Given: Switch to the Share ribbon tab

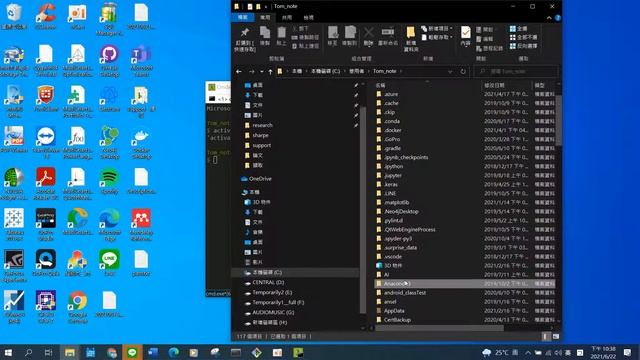Looking at the screenshot, I should pos(287,18).
